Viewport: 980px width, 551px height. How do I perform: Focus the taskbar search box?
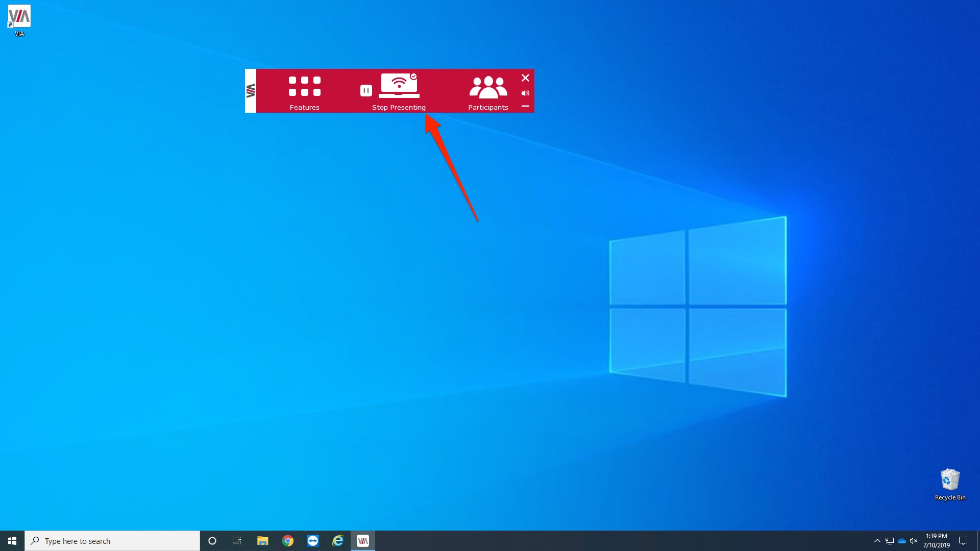pyautogui.click(x=112, y=541)
